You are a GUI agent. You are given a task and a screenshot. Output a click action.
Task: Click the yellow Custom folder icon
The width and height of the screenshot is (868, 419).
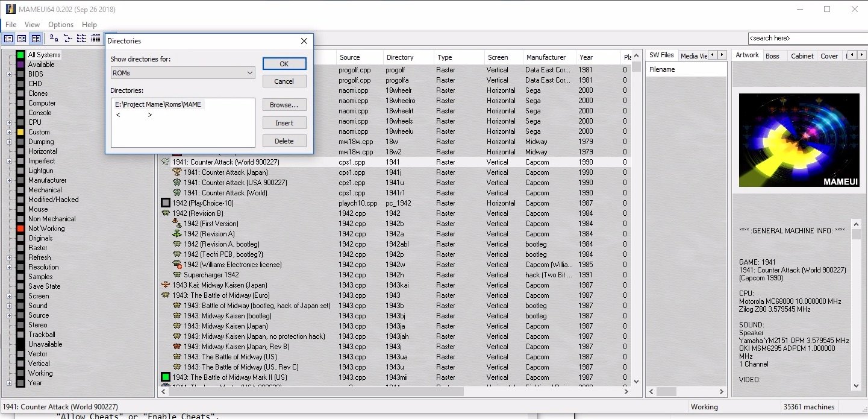(20, 132)
